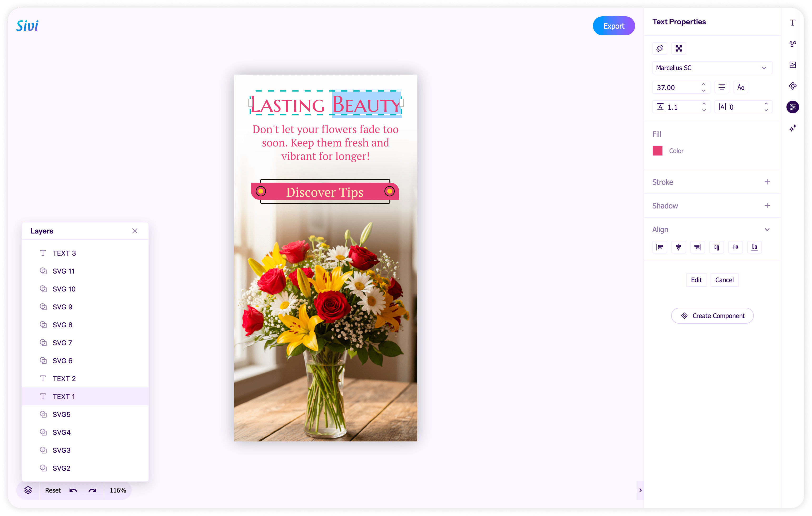Collapse the Align section

coord(767,229)
